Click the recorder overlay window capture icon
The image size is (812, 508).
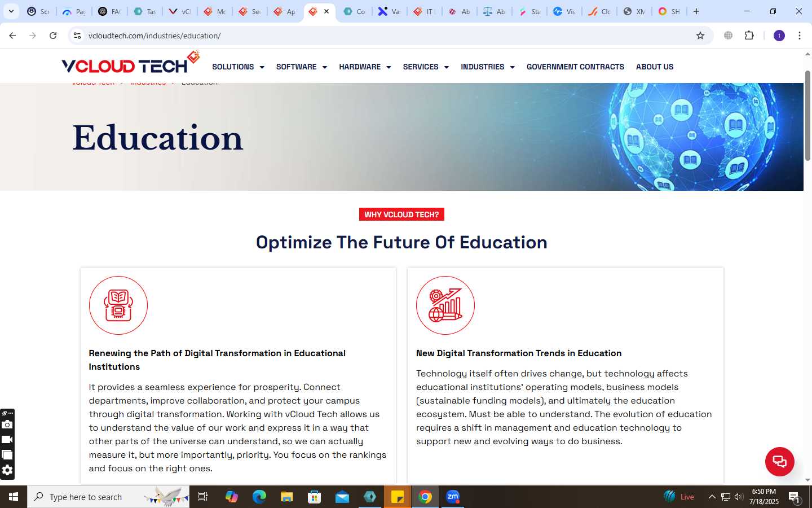(7, 455)
